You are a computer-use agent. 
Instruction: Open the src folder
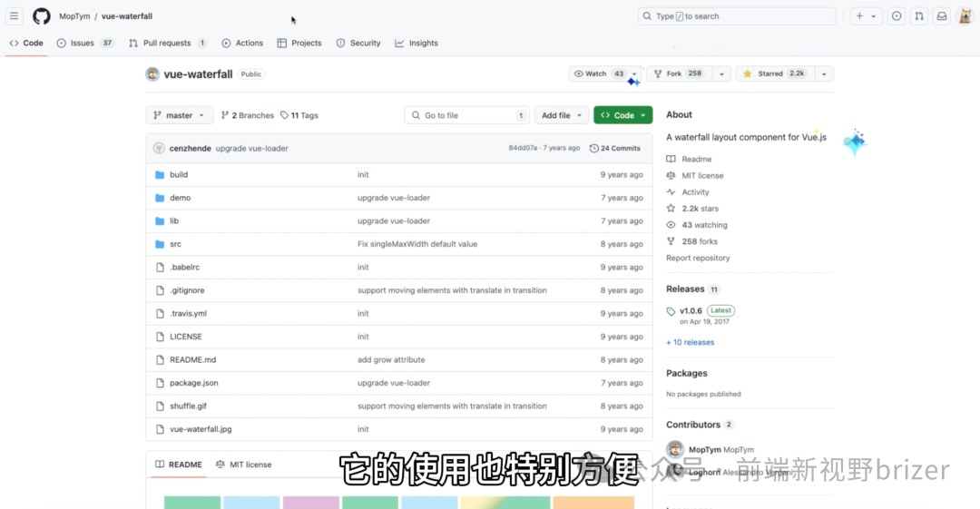(176, 244)
